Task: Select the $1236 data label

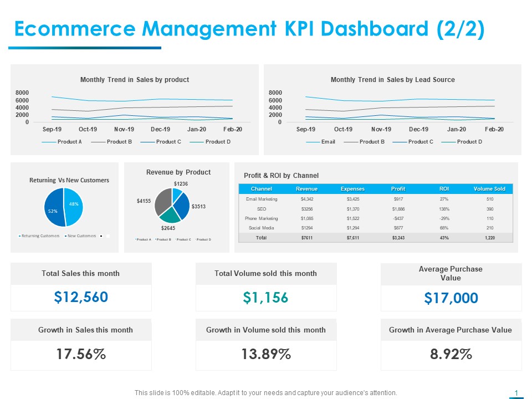Action: 181,184
